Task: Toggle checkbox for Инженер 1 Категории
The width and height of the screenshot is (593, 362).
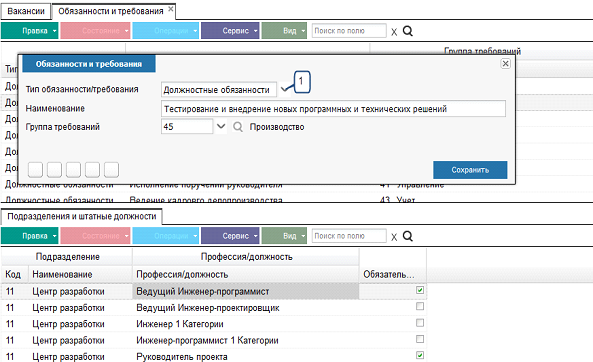Action: [420, 323]
